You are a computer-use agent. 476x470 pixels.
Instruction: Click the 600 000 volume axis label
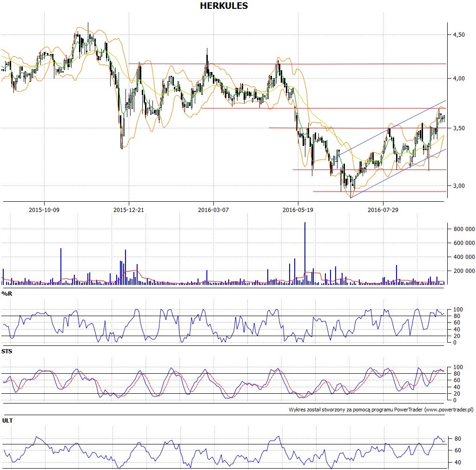tap(464, 243)
